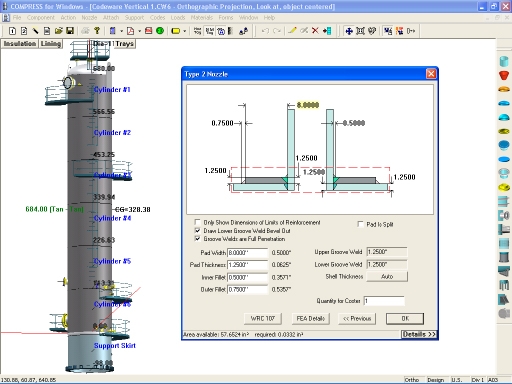Click the Inner Fillet input field

(x=247, y=277)
